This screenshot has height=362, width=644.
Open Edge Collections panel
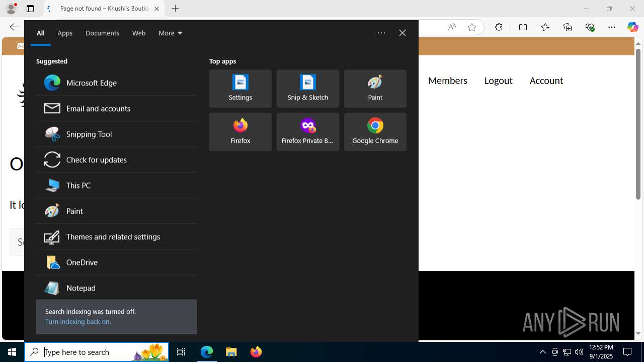click(x=568, y=27)
